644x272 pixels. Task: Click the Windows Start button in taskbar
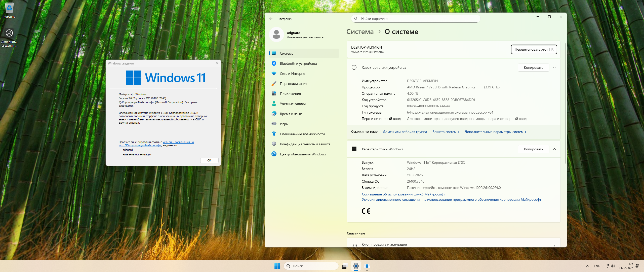pyautogui.click(x=277, y=266)
